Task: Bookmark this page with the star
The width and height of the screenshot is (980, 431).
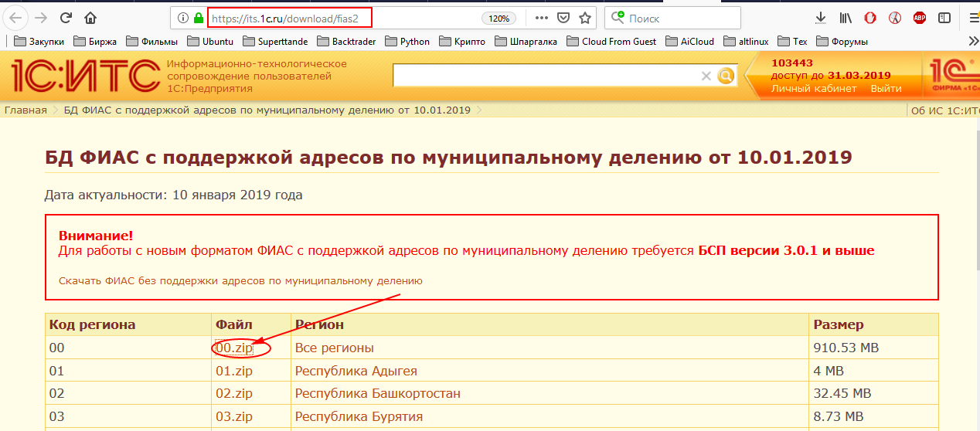Action: (x=585, y=18)
